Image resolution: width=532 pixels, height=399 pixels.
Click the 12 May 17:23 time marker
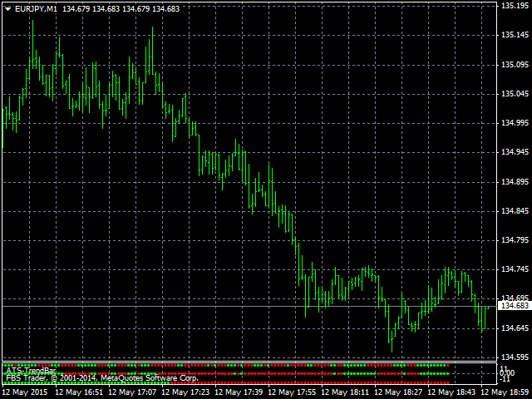pyautogui.click(x=186, y=392)
